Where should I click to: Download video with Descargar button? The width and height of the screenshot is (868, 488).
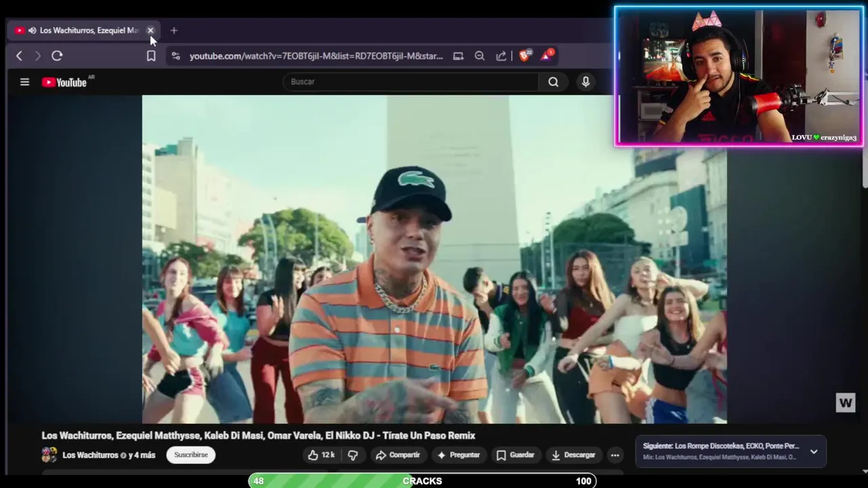pyautogui.click(x=573, y=455)
